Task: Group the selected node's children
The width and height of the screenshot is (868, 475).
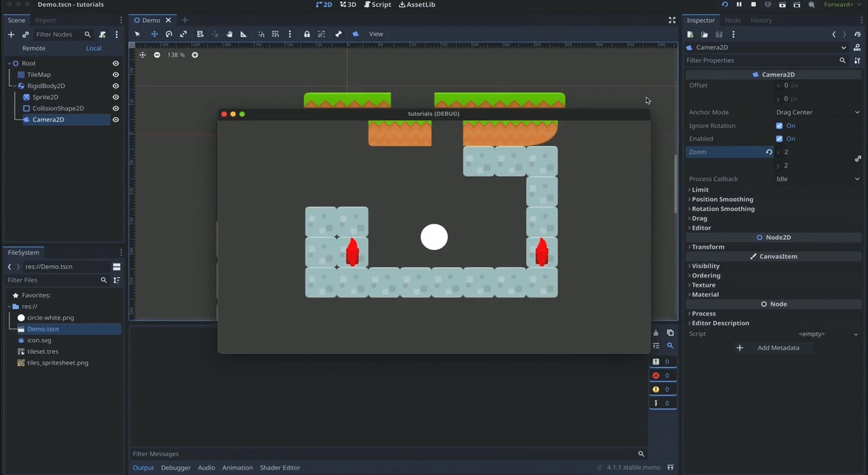Action: [321, 34]
